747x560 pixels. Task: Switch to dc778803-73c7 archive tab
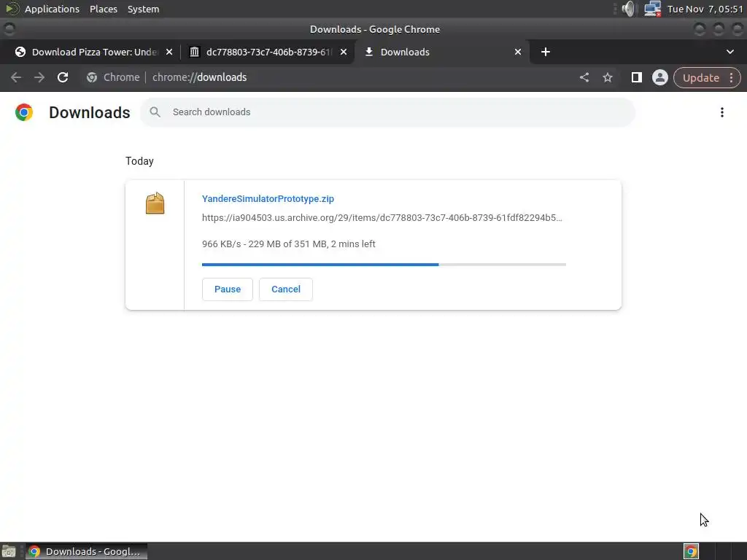tap(267, 52)
